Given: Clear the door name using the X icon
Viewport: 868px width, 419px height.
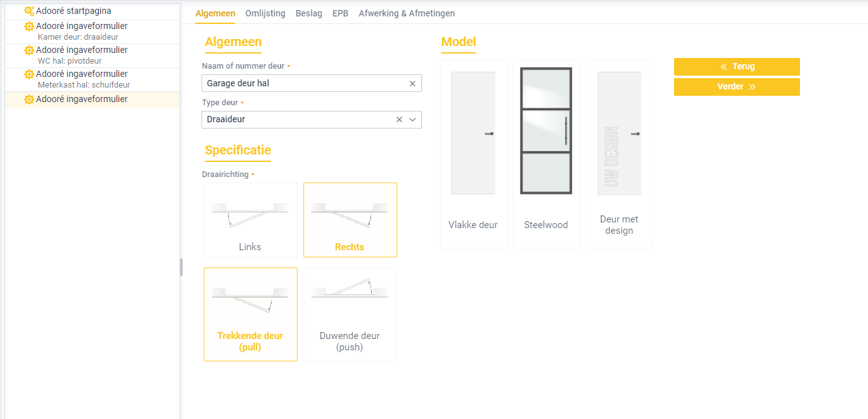Looking at the screenshot, I should click(x=413, y=83).
